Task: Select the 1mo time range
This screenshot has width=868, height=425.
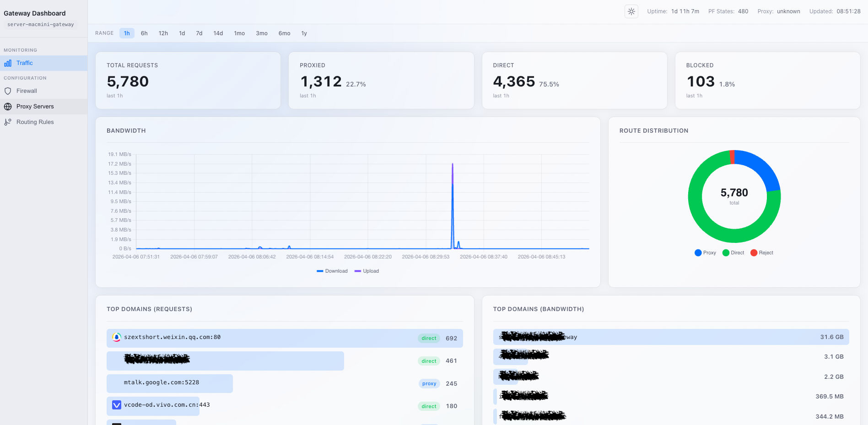Action: [x=239, y=33]
